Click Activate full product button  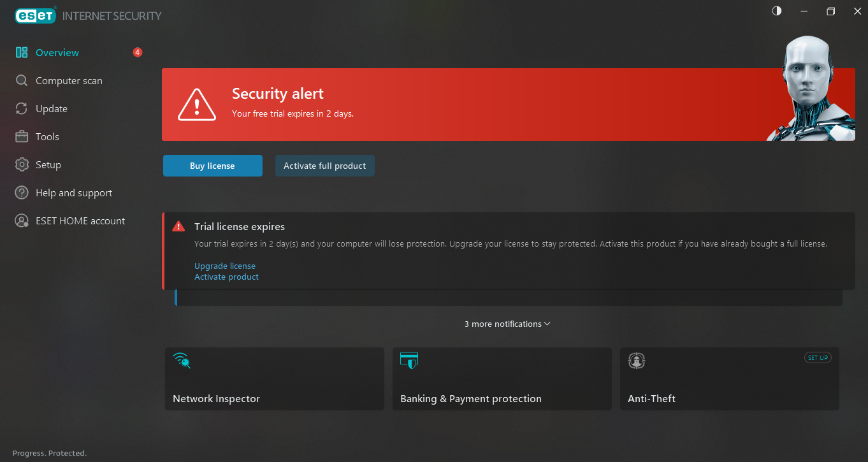pyautogui.click(x=325, y=166)
